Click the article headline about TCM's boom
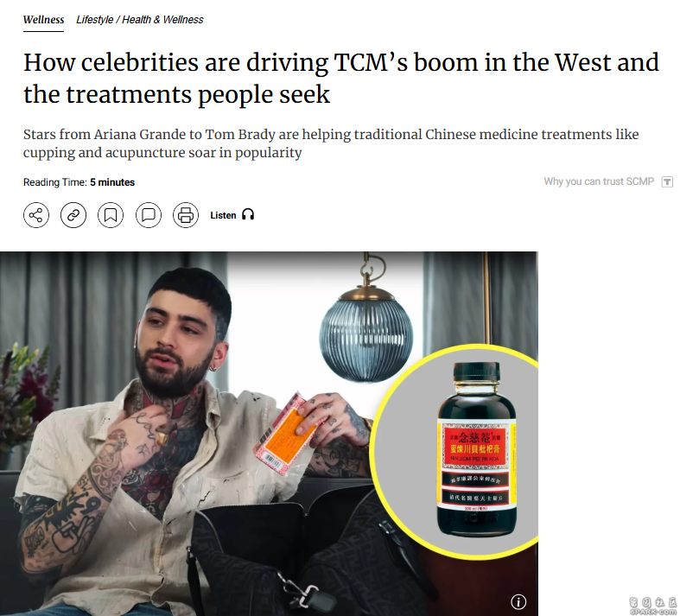 341,79
